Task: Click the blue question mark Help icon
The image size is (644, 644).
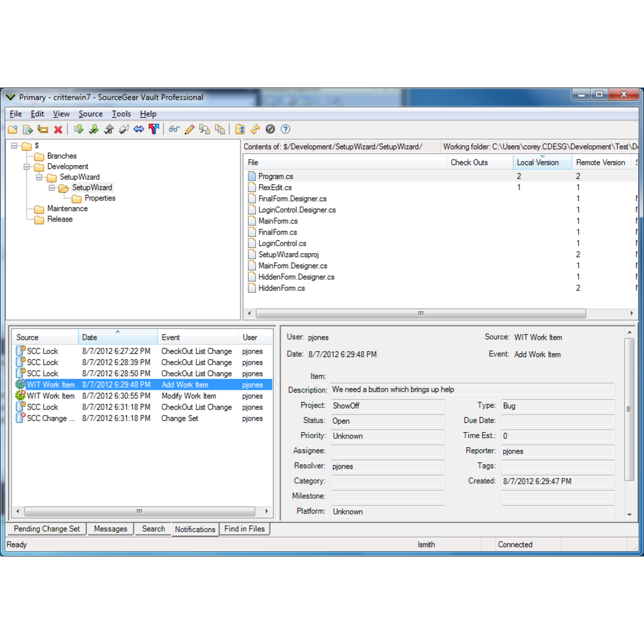Action: coord(285,129)
